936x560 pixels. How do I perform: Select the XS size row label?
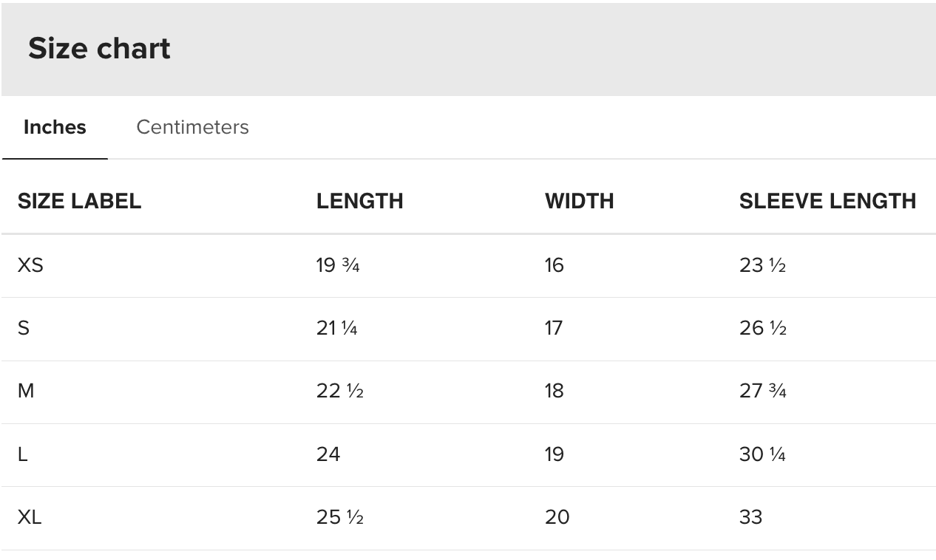point(30,264)
